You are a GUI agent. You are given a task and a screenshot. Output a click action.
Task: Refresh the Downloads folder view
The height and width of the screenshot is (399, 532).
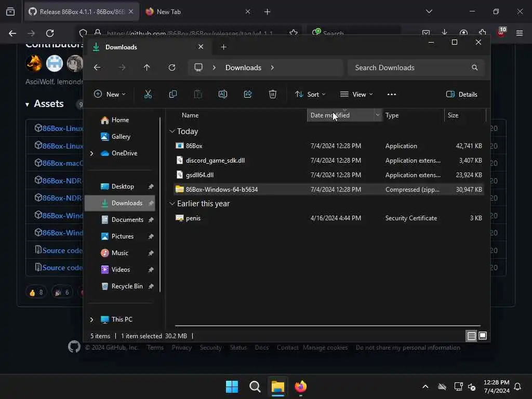(x=172, y=68)
